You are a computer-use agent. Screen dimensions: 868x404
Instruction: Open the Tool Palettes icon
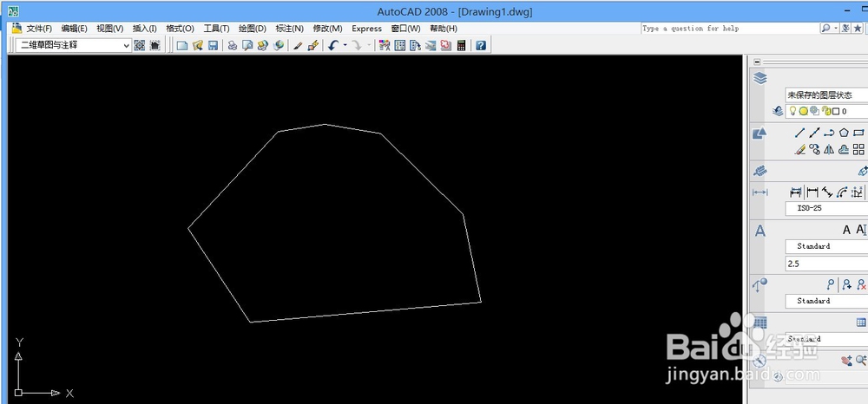415,45
